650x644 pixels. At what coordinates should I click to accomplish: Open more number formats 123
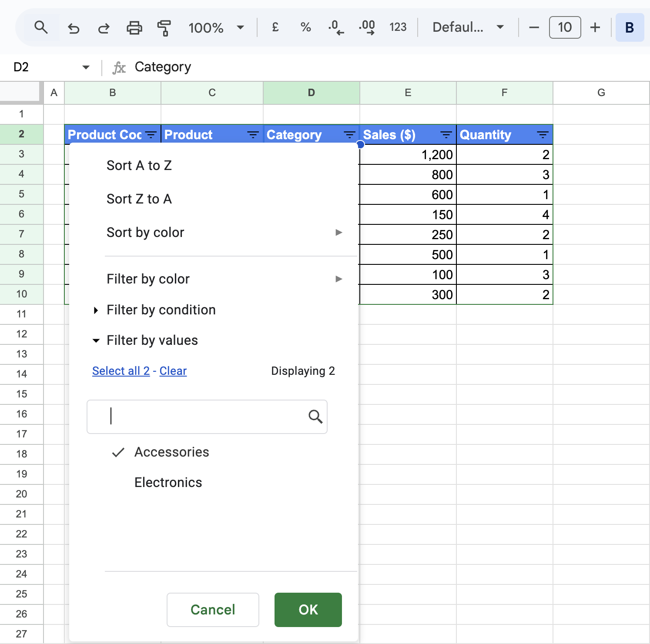coord(398,27)
